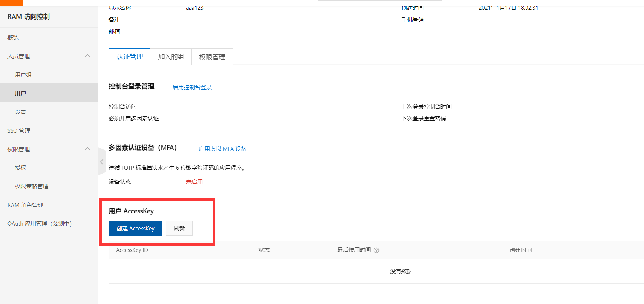Click the 创建 AccessKey button
644x304 pixels.
coord(136,228)
